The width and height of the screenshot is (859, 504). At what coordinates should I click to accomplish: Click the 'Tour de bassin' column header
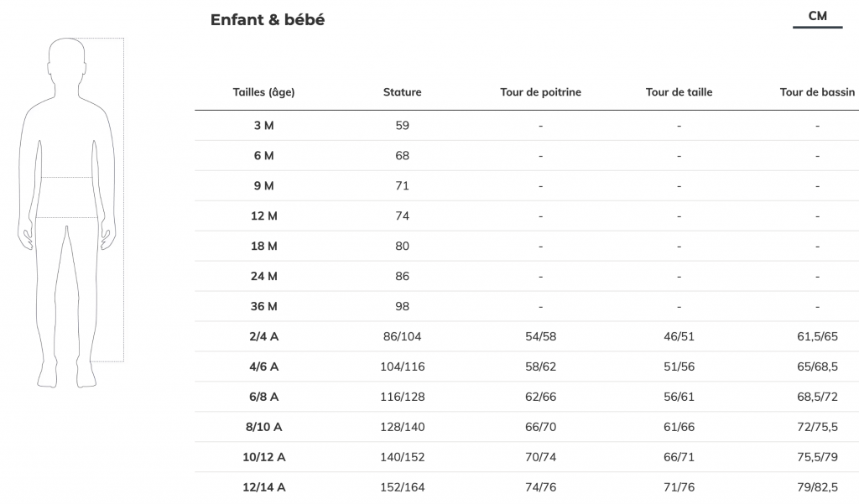[817, 92]
